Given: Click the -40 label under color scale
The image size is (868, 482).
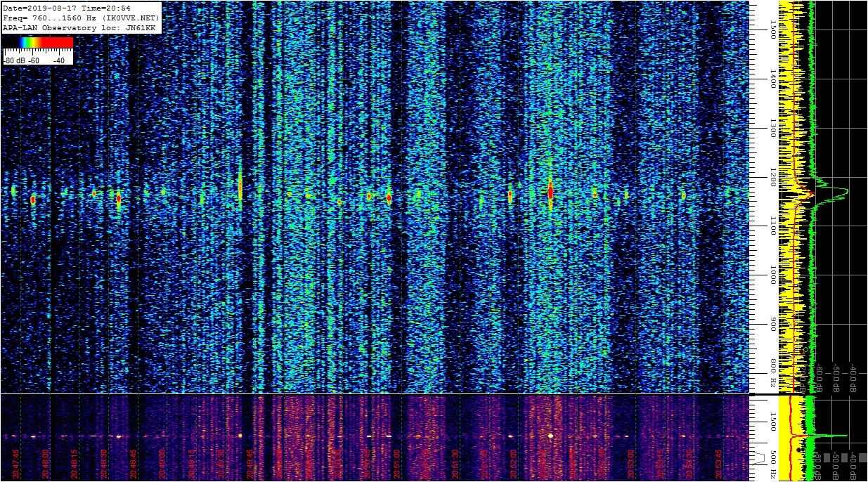Looking at the screenshot, I should coord(59,60).
